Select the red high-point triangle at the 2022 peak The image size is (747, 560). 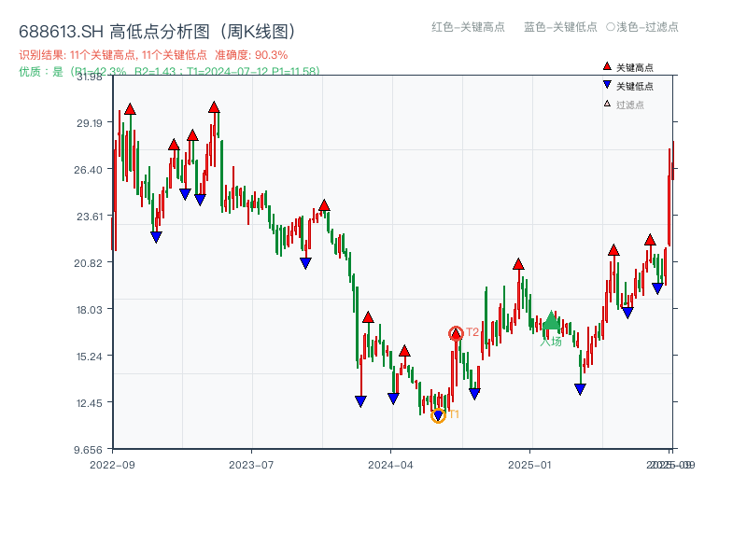click(130, 109)
